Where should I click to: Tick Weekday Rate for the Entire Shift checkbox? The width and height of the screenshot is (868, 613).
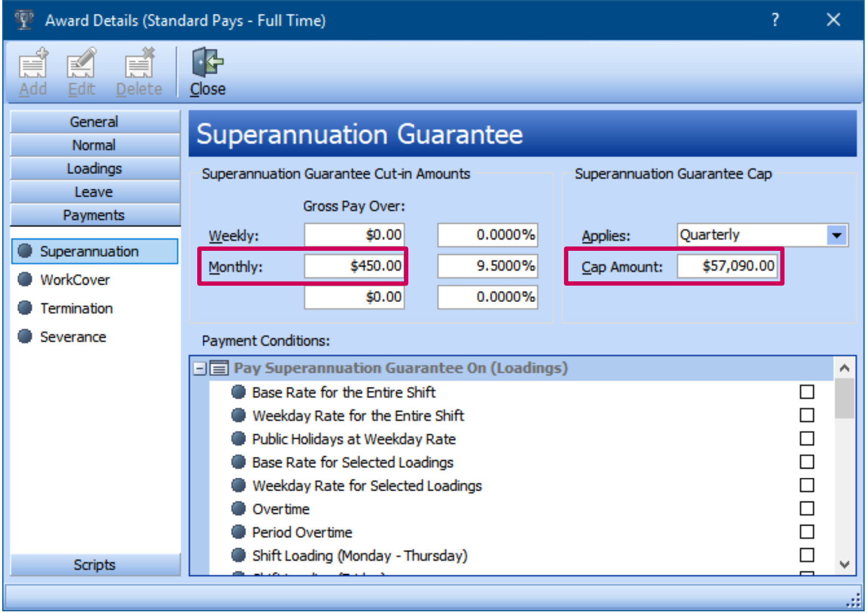(x=807, y=415)
